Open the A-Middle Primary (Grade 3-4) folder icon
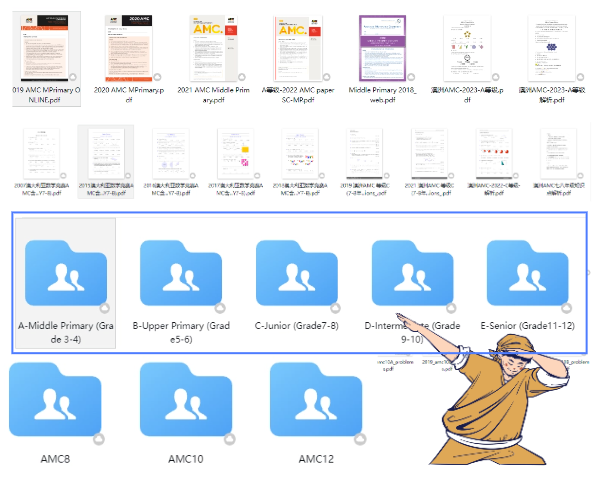This screenshot has width=601, height=480. click(x=66, y=273)
